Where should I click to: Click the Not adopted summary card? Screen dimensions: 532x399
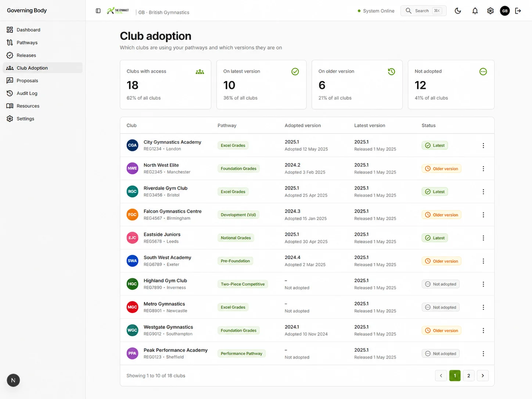point(451,85)
